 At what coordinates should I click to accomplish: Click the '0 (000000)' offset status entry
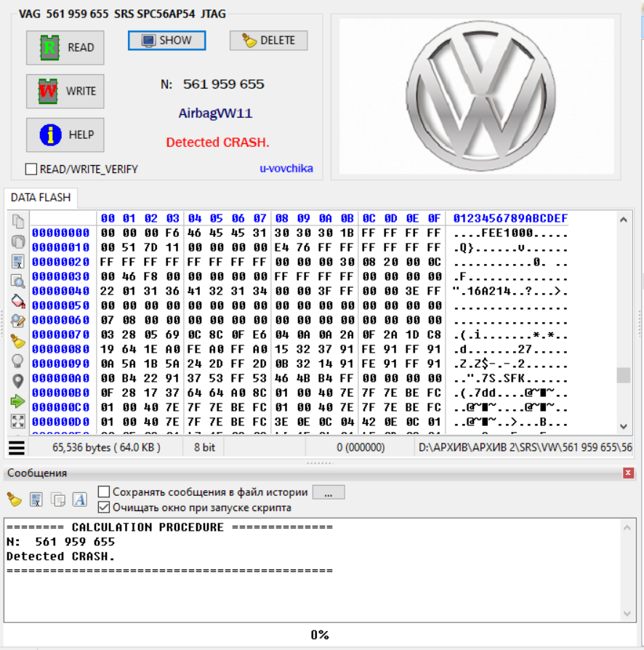click(361, 448)
